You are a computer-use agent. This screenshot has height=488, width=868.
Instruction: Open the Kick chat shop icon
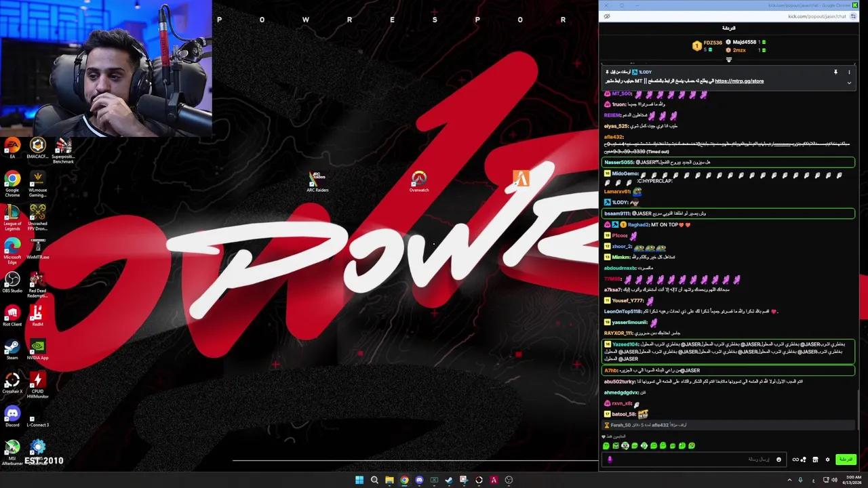(815, 460)
